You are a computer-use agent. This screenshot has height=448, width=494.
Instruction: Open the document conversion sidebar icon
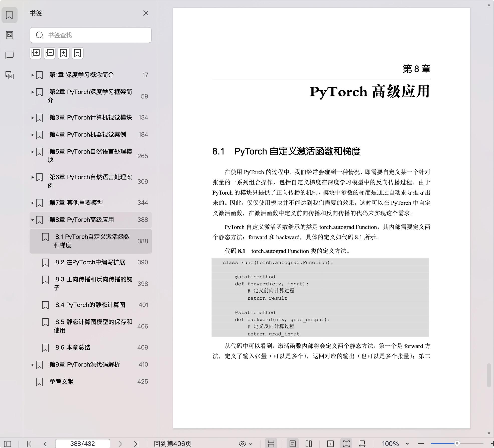[9, 75]
